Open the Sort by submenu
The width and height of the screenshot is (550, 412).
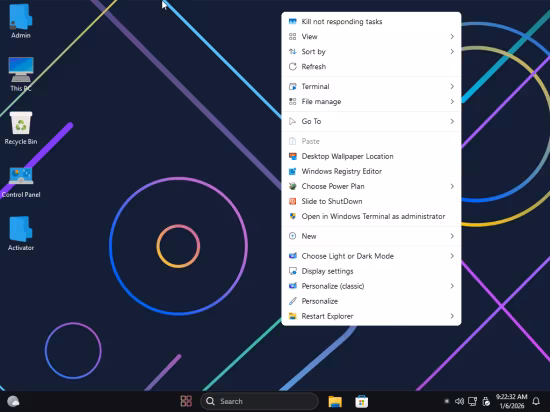click(371, 52)
